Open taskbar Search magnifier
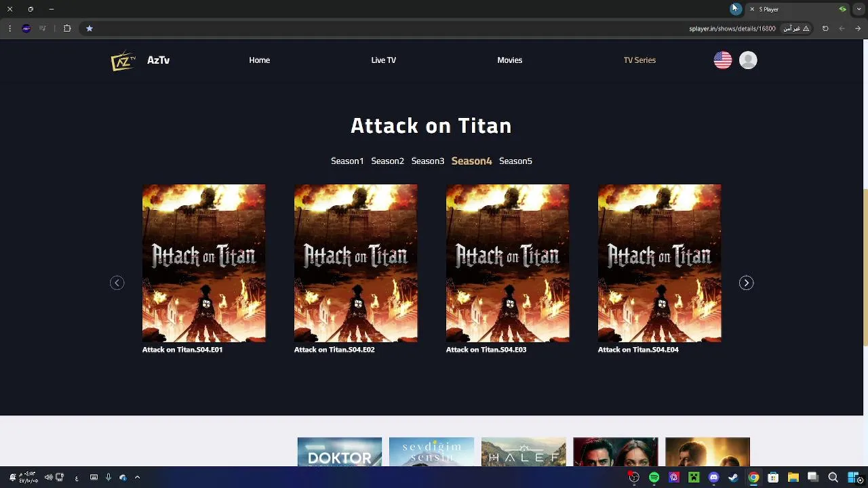 click(833, 478)
